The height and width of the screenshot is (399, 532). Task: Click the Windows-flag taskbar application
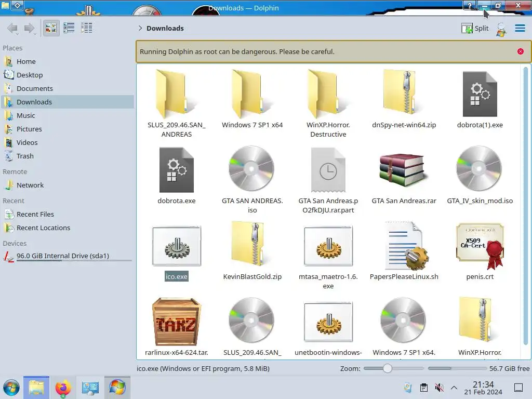(117, 388)
